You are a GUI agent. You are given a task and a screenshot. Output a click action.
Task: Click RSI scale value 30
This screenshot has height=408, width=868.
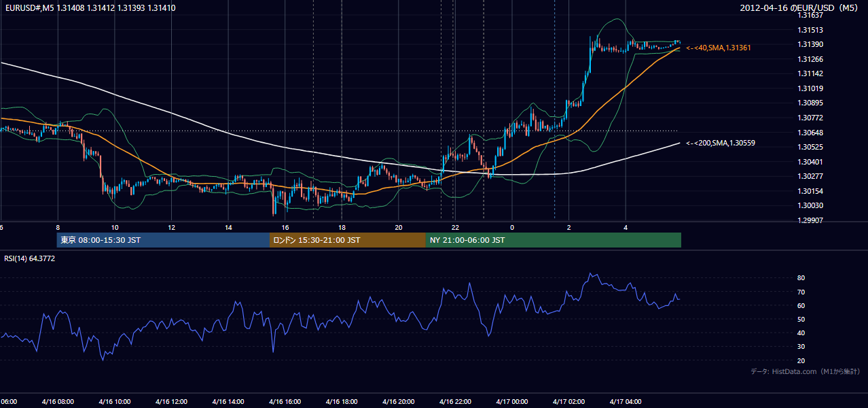tap(801, 347)
